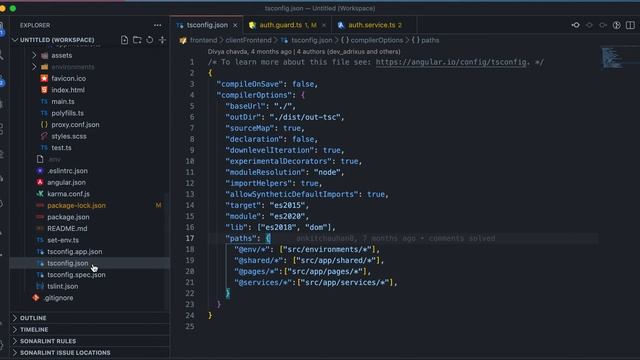Open test.ts in the Explorer
640x360 pixels.
(61, 148)
